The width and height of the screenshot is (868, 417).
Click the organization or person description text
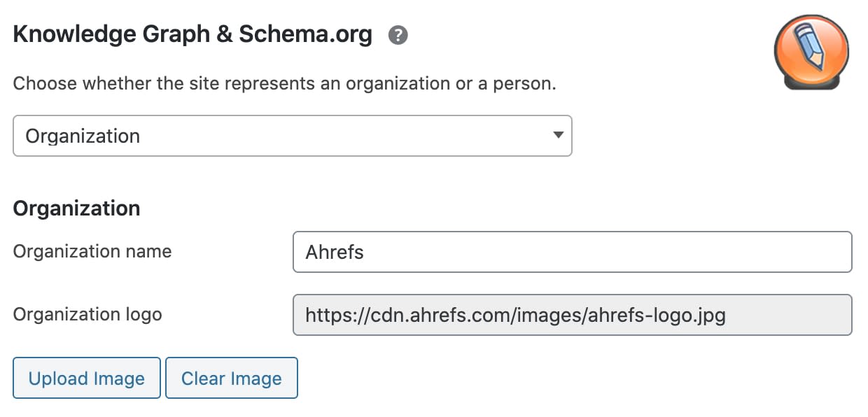pyautogui.click(x=284, y=84)
